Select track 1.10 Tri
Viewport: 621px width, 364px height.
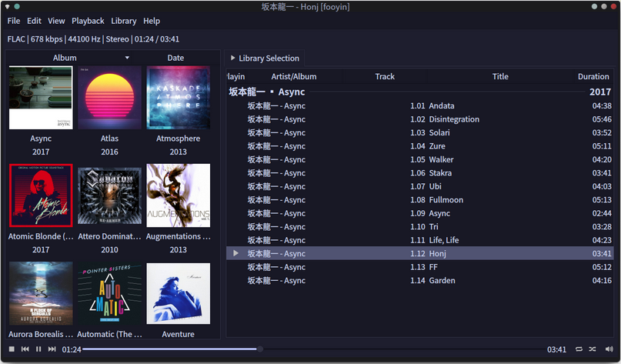coord(420,227)
